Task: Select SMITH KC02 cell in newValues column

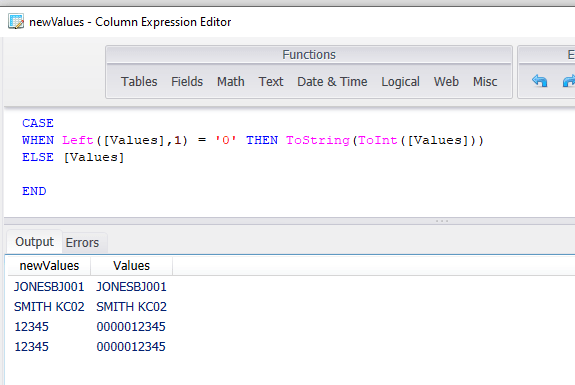Action: [x=49, y=307]
